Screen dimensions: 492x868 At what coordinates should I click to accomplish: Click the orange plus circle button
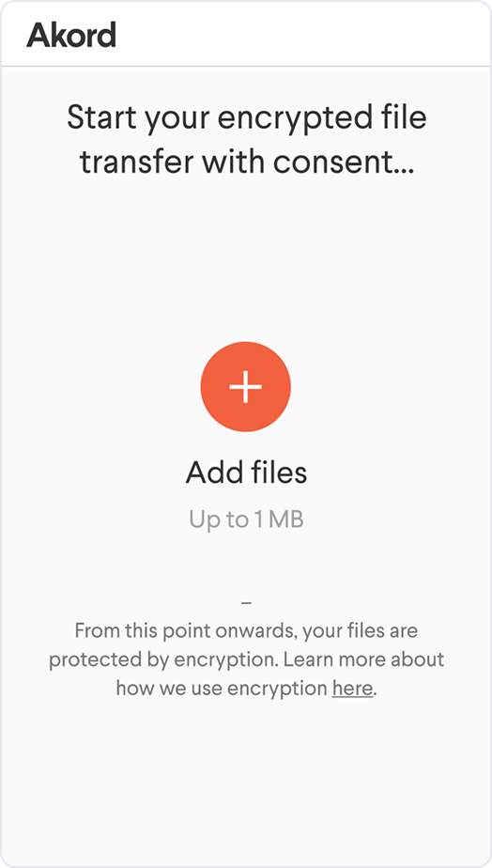246,386
